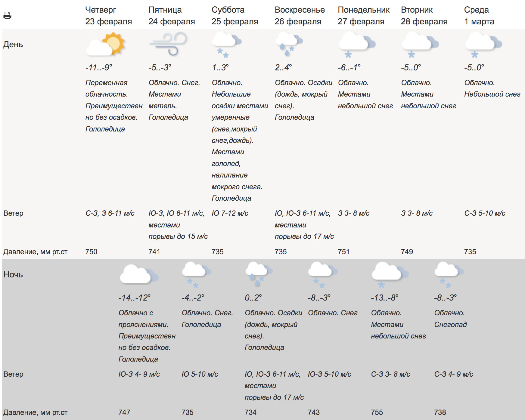Click Thursday daytime partly sunny icon
The image size is (525, 420).
tap(105, 44)
